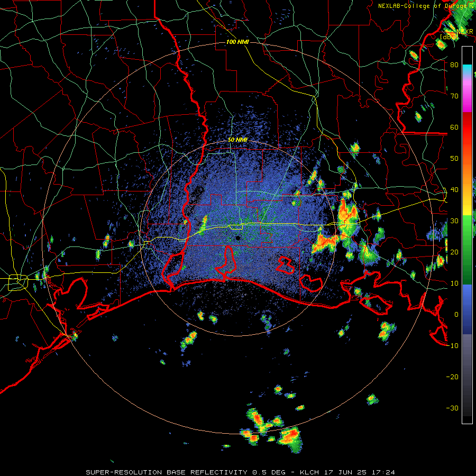Click the Super-Resolution Base Reflectivity caption text

pyautogui.click(x=240, y=472)
